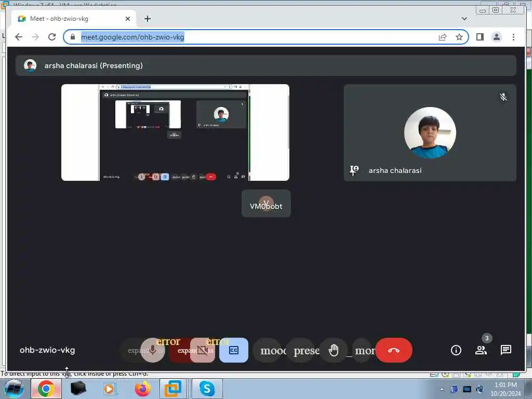Raise hand in the meeting
Image resolution: width=532 pixels, height=399 pixels.
pos(334,350)
